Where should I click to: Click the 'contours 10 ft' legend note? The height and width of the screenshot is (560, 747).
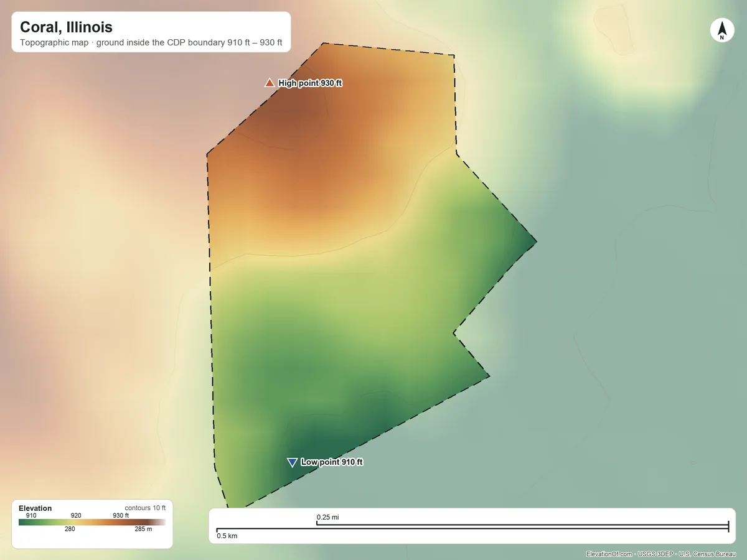pos(145,508)
